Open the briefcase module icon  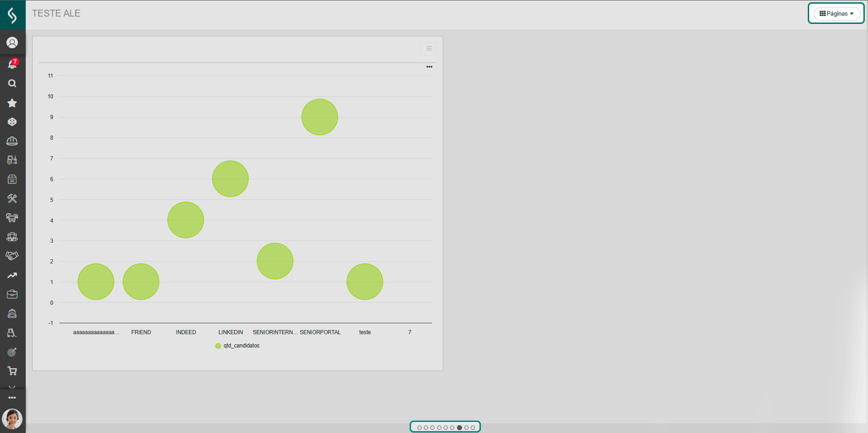point(12,294)
